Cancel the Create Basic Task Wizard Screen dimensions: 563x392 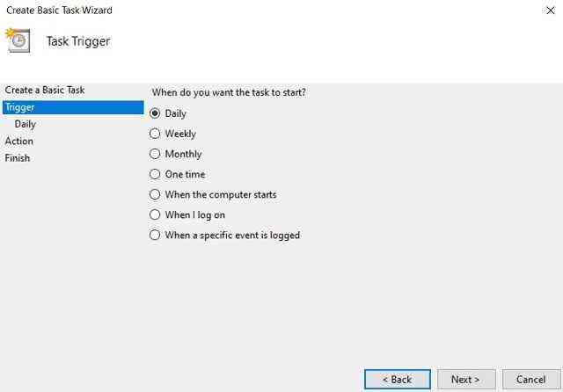[x=530, y=380]
